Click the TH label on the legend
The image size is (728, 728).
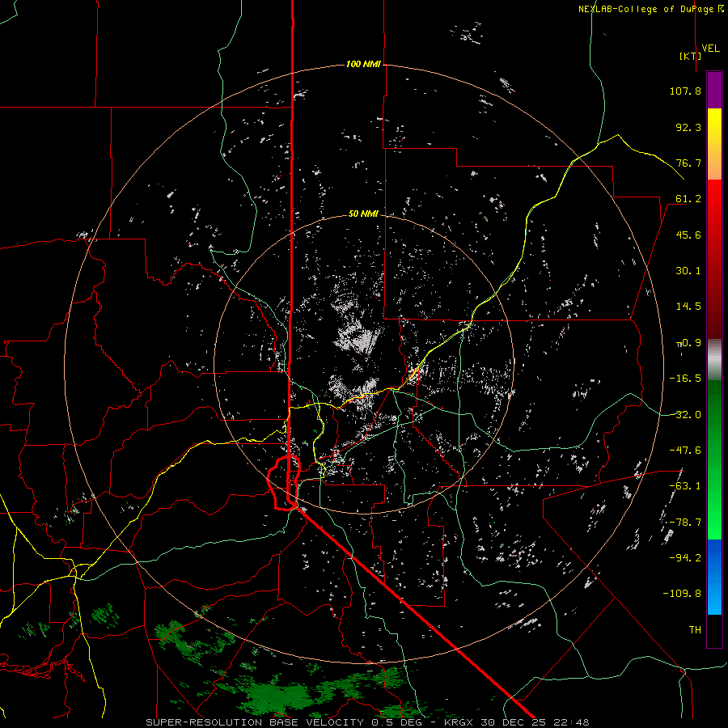tap(695, 630)
